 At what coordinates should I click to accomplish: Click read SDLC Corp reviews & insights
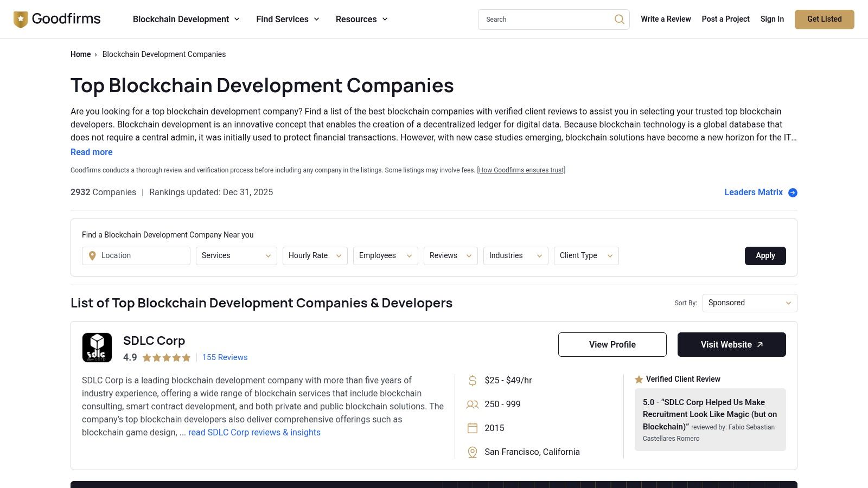click(254, 433)
